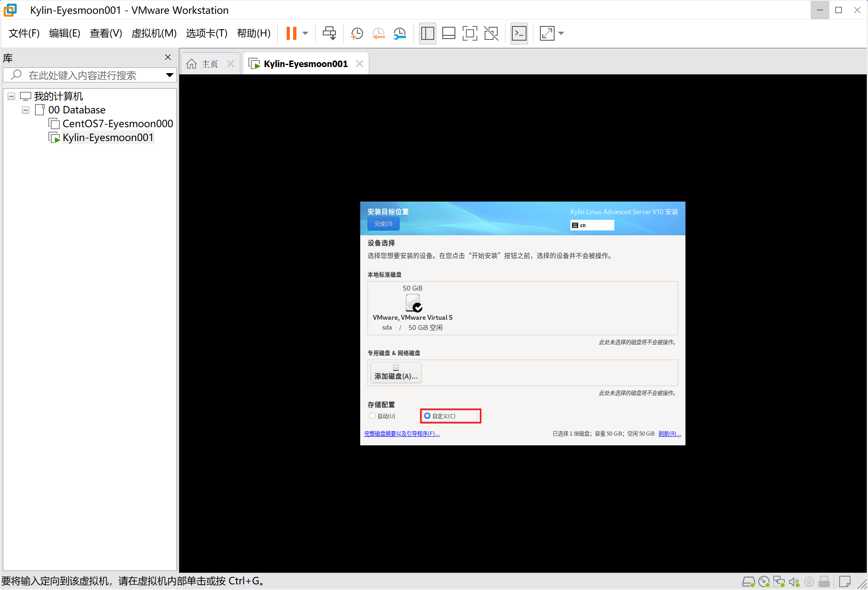
Task: Close the 主页 tab
Action: pos(231,64)
